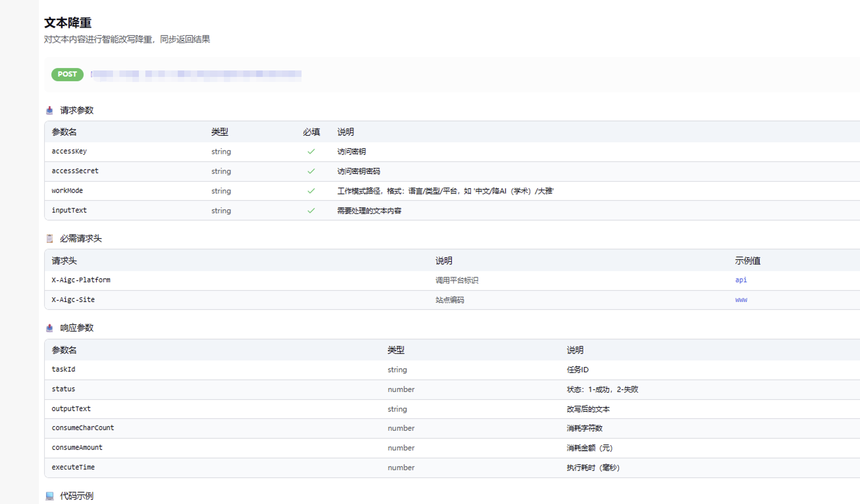Select the status response parameter

(x=63, y=389)
